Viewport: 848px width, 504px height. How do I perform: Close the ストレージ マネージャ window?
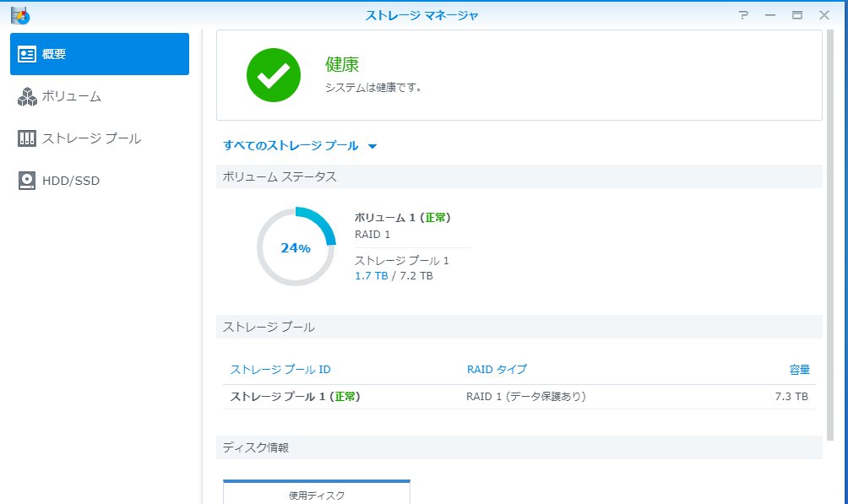(824, 15)
